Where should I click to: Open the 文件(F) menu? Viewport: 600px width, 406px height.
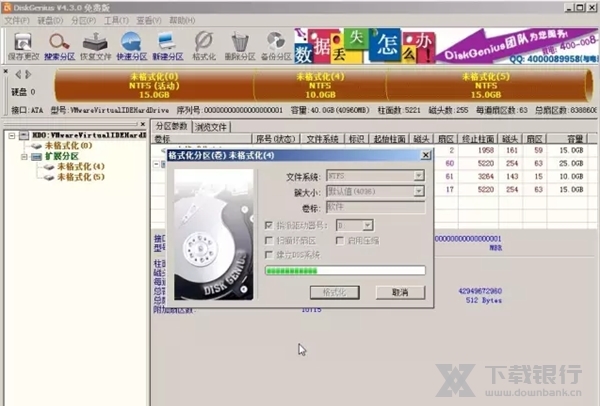click(x=17, y=20)
